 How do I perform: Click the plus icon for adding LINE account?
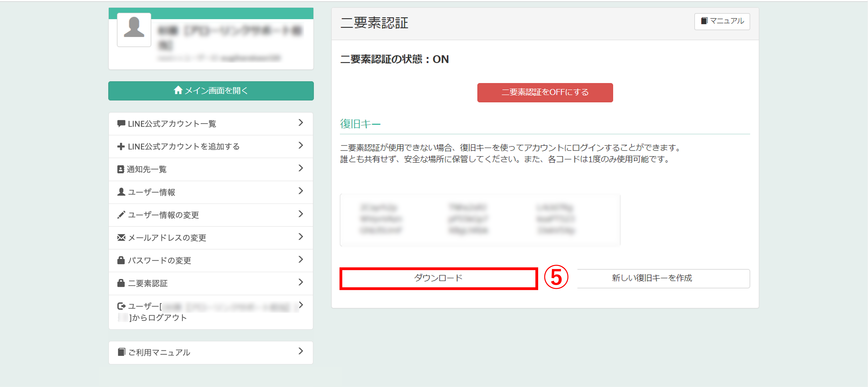[121, 146]
